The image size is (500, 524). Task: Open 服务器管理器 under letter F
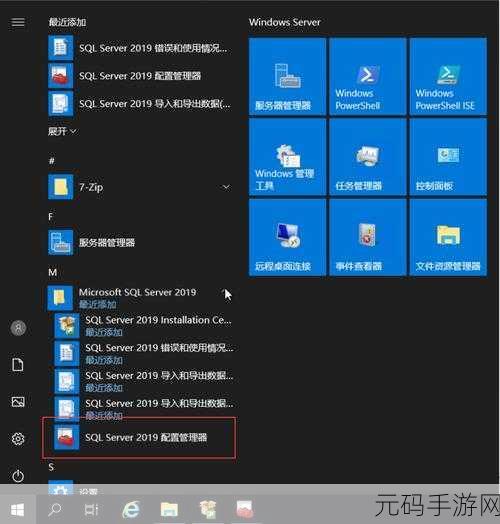[x=140, y=243]
